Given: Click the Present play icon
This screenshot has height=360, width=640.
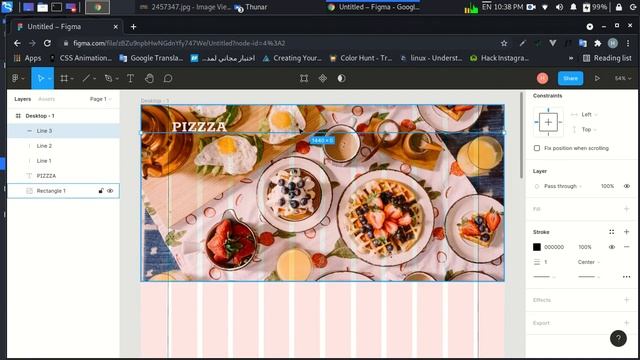Looking at the screenshot, I should point(597,78).
